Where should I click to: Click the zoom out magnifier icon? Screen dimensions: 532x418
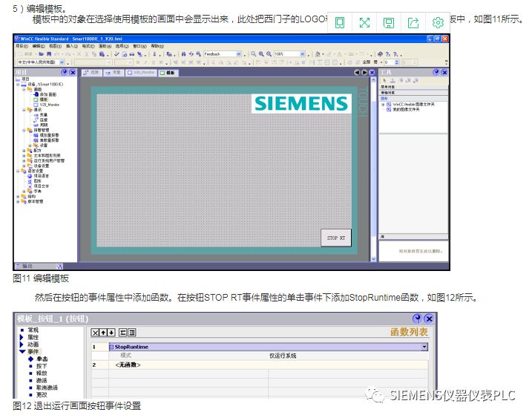point(269,54)
